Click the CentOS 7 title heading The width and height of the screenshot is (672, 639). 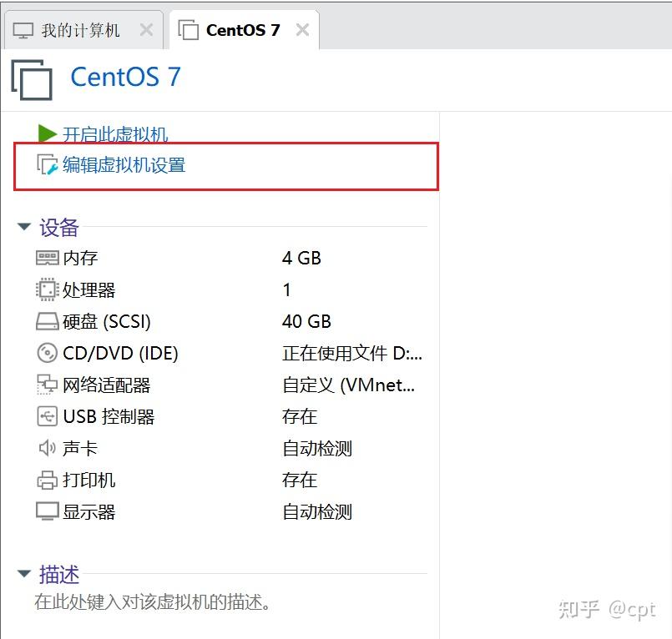point(125,77)
